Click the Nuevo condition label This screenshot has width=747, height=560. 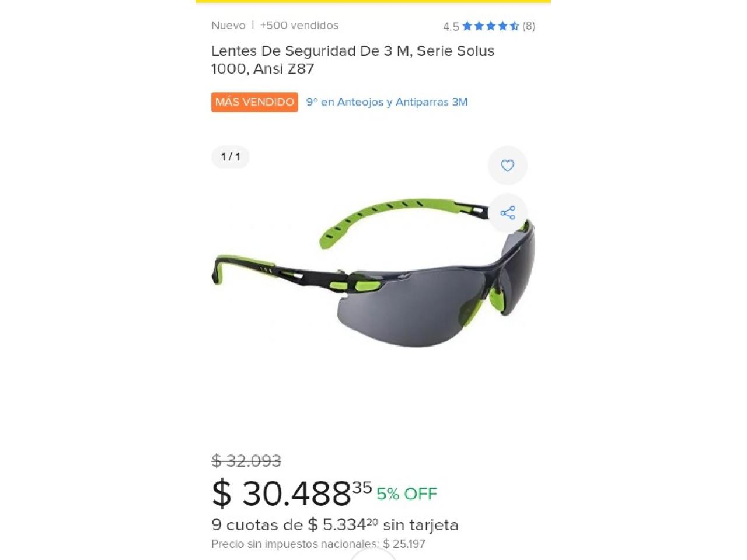coord(228,26)
